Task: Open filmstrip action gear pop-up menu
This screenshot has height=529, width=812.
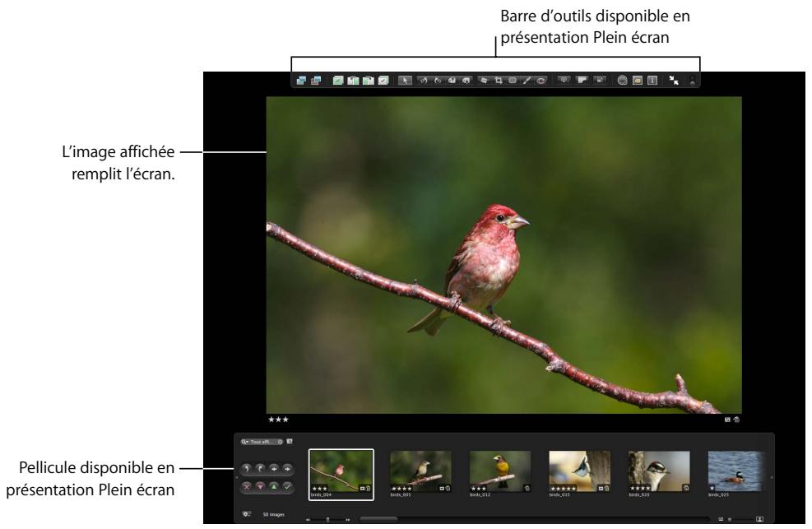Action: [x=247, y=514]
